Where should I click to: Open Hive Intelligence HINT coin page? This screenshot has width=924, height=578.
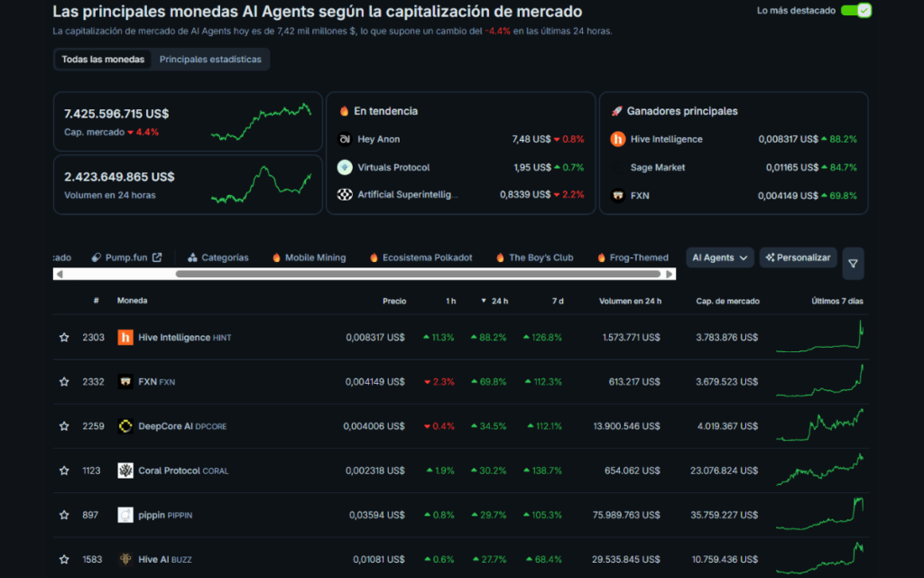click(184, 338)
